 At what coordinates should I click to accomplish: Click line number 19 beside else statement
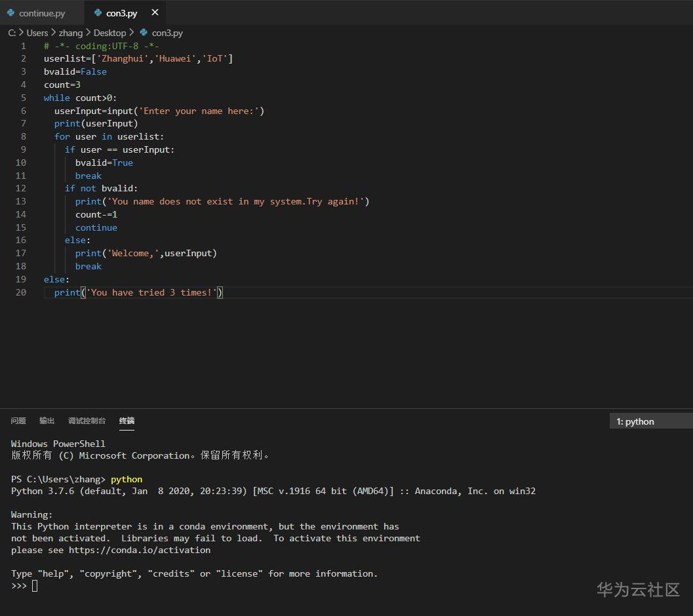[x=21, y=279]
